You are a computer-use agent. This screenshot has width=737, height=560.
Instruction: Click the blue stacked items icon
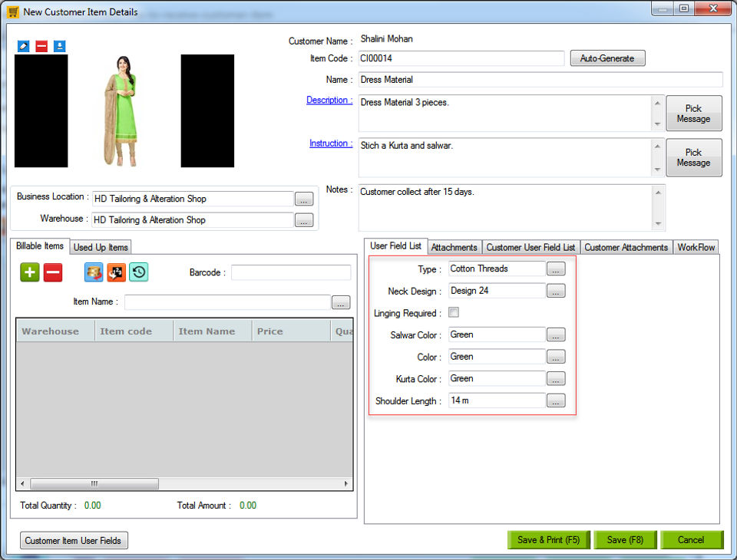pyautogui.click(x=94, y=272)
